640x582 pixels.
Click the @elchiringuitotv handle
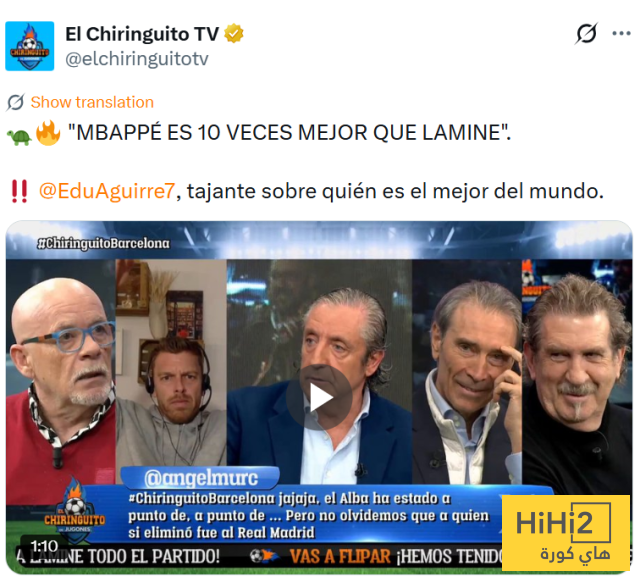point(137,59)
